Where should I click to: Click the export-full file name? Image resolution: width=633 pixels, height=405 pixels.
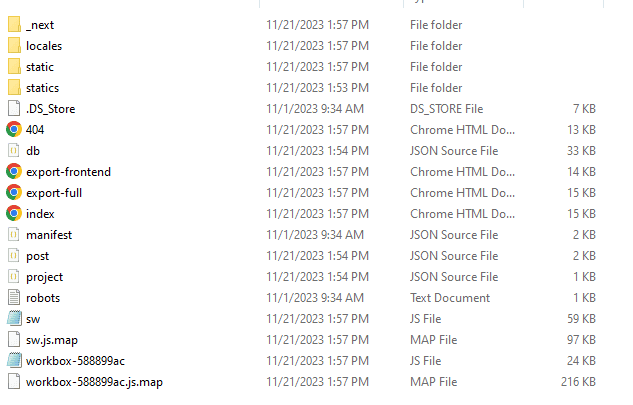coord(54,193)
